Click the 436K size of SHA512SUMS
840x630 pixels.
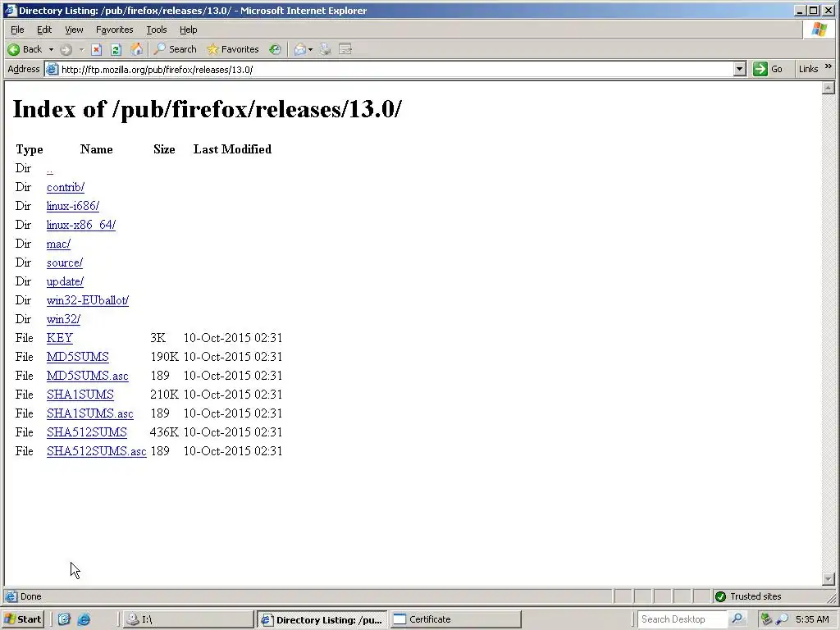point(164,432)
